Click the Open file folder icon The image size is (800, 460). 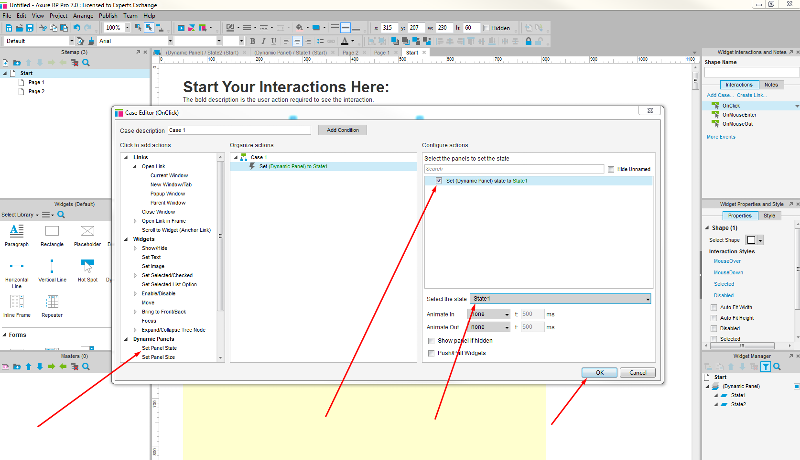coord(19,28)
